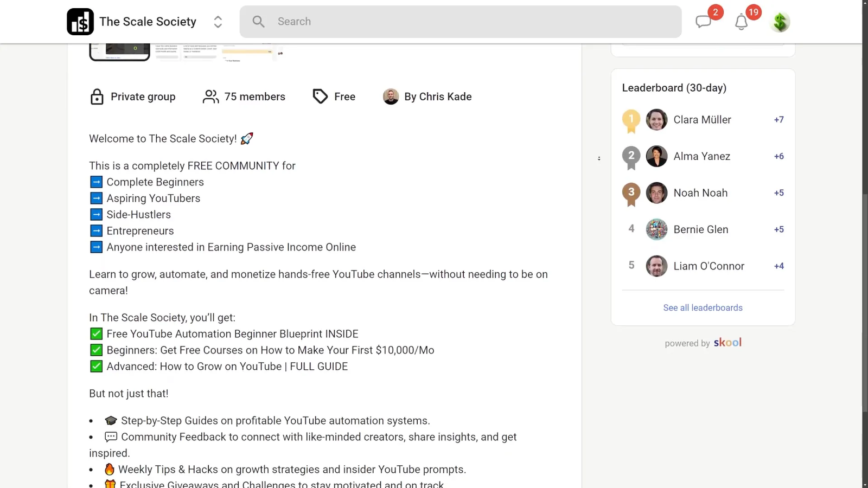868x488 pixels.
Task: Click the graduation cap emoji
Action: 111,420
